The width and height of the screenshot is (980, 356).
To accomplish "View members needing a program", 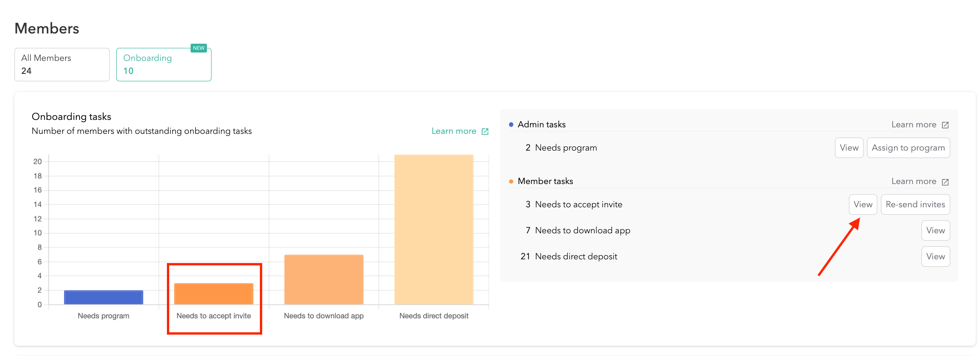I will (849, 148).
